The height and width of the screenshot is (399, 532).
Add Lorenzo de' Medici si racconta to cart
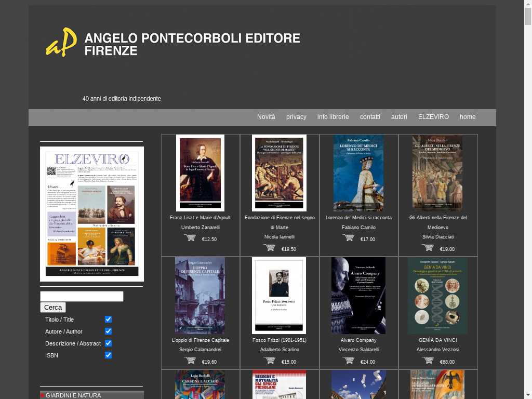tap(349, 238)
